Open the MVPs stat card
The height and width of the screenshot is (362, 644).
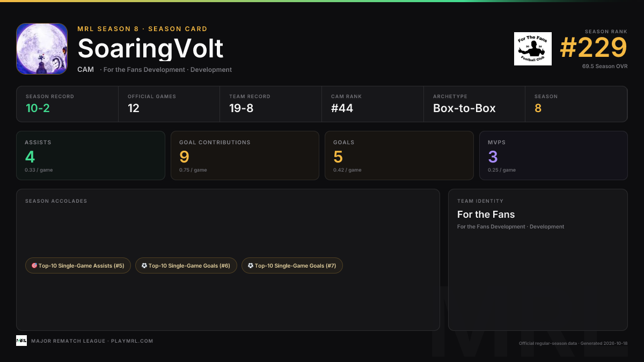[553, 156]
